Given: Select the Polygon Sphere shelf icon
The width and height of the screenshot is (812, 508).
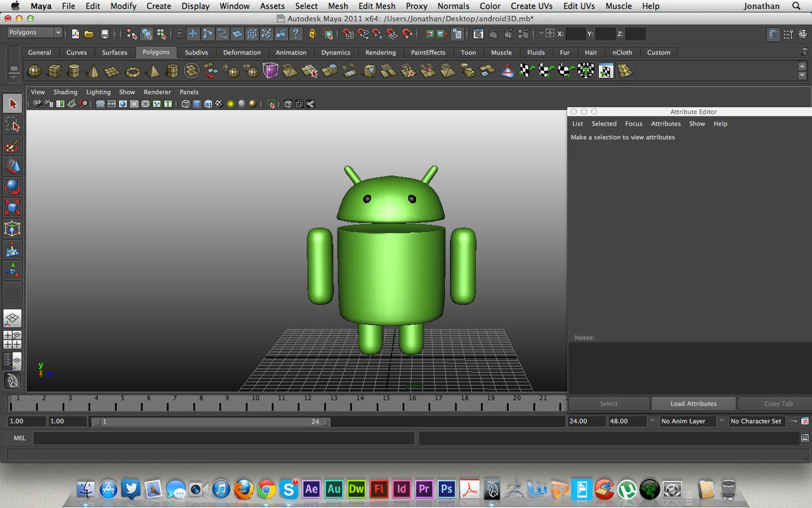Looking at the screenshot, I should [35, 70].
